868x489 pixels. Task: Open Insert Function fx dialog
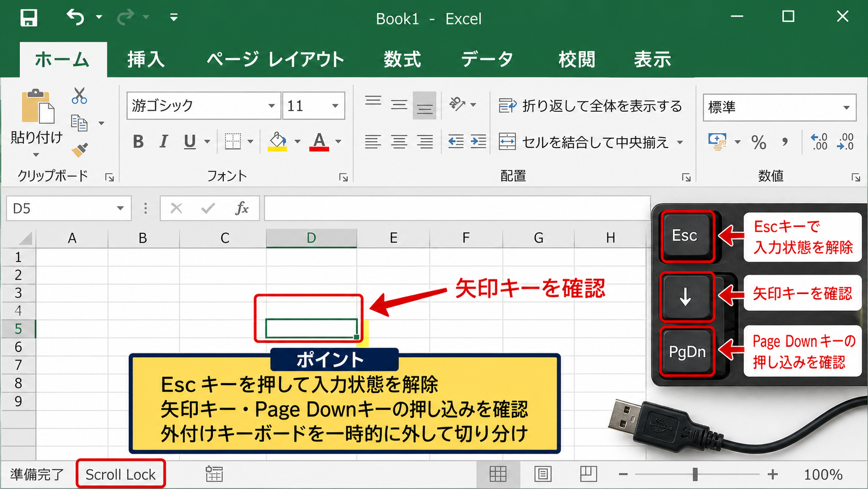[242, 208]
